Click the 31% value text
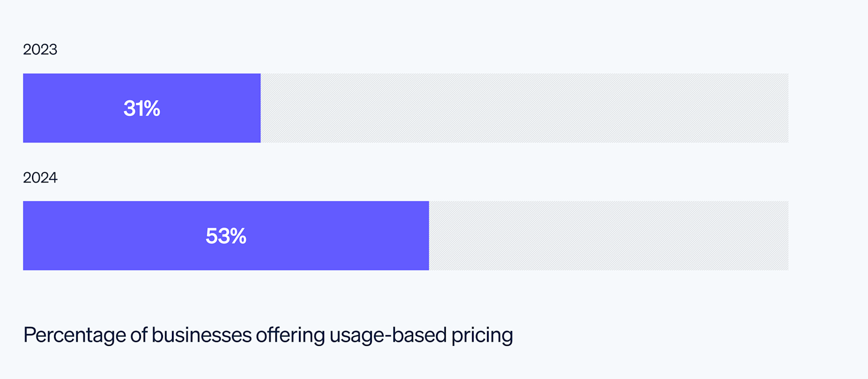 pos(141,108)
